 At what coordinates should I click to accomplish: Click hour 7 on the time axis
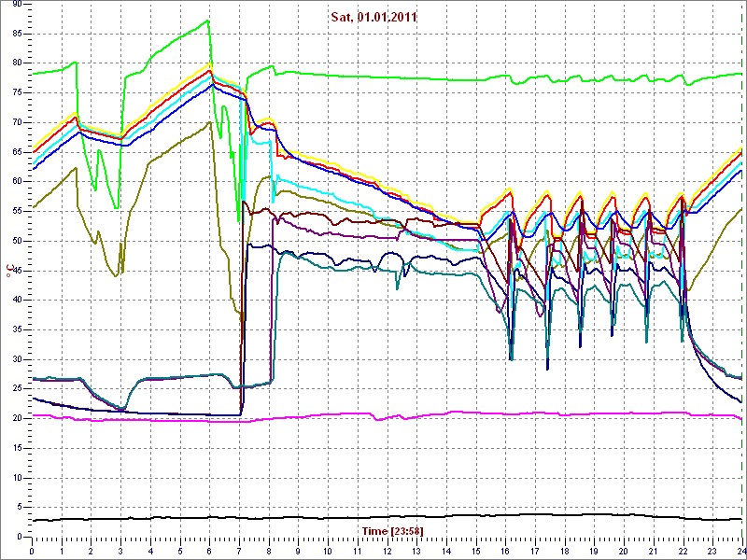coord(240,551)
